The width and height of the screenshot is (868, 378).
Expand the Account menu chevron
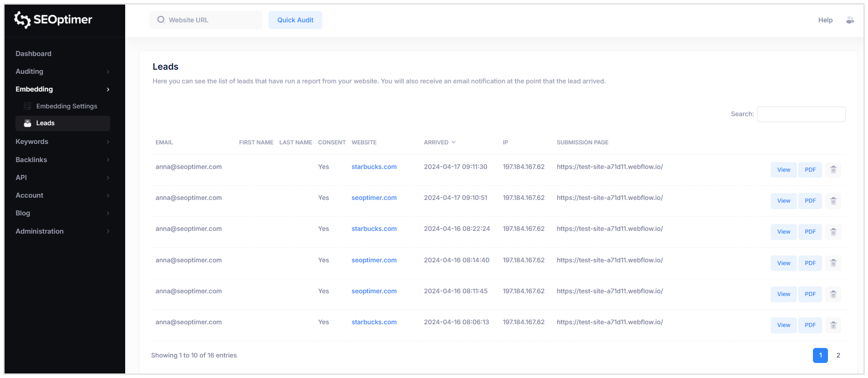[x=108, y=195]
